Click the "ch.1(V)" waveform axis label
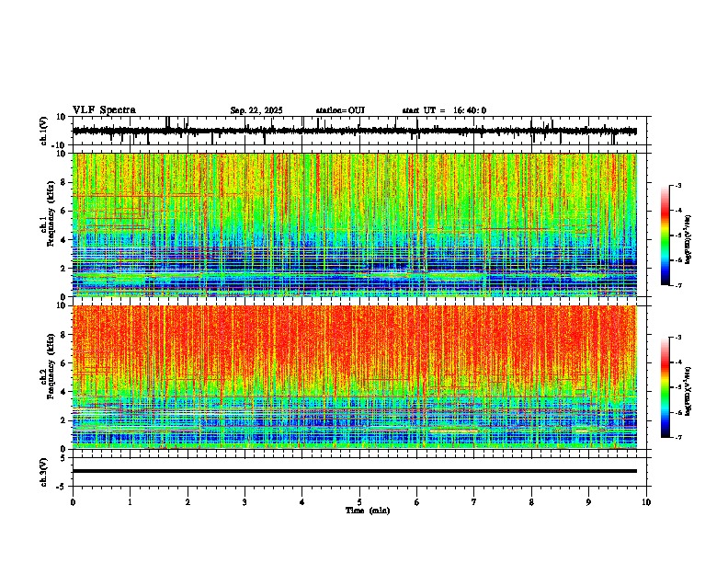 44,131
